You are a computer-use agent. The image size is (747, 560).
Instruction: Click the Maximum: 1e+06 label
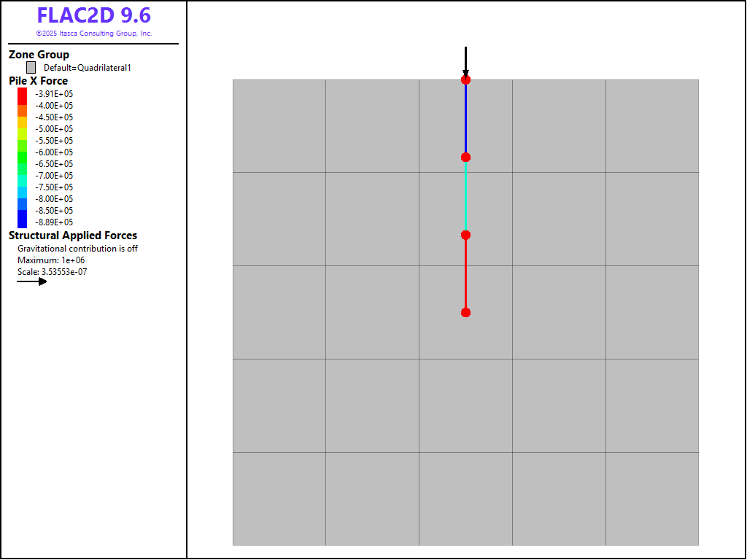[x=50, y=260]
